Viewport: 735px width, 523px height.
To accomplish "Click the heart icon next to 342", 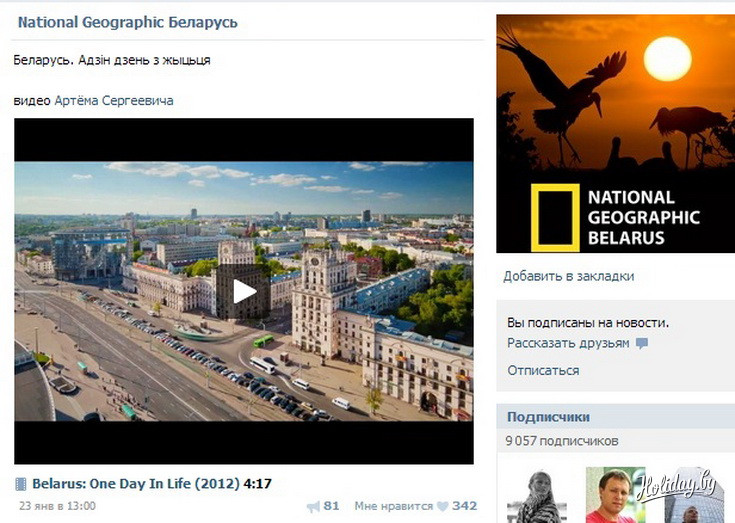I will (x=442, y=506).
